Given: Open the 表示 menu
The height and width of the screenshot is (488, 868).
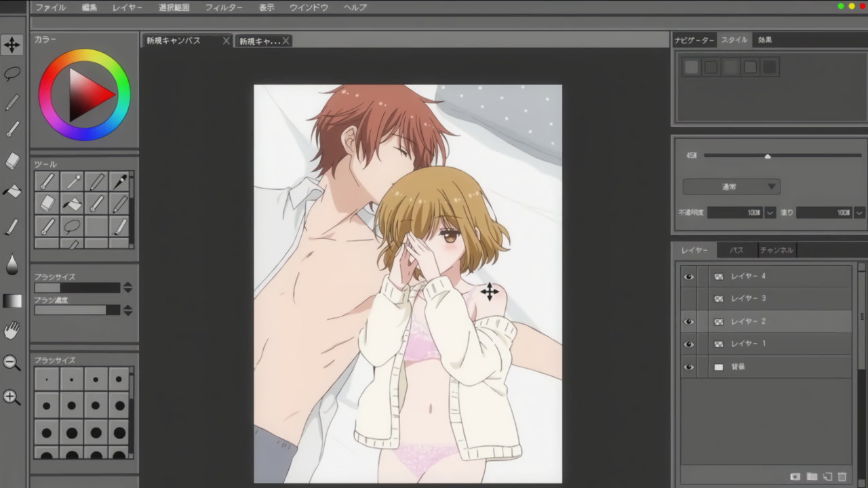Looking at the screenshot, I should coord(267,7).
